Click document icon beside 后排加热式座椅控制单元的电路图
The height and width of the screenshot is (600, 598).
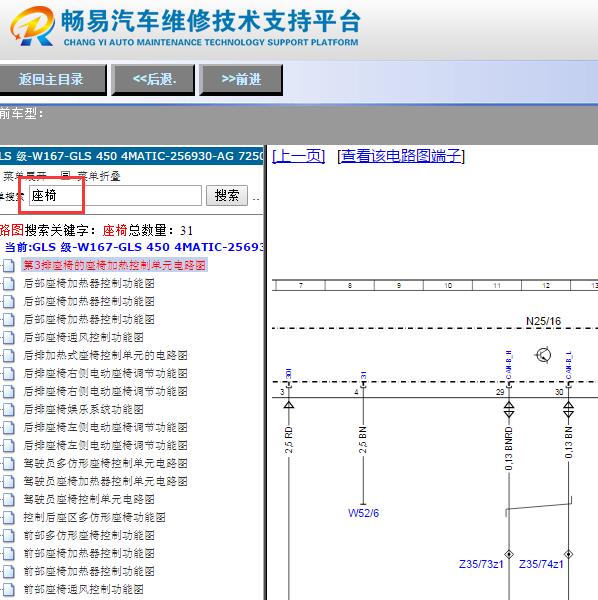[9, 355]
